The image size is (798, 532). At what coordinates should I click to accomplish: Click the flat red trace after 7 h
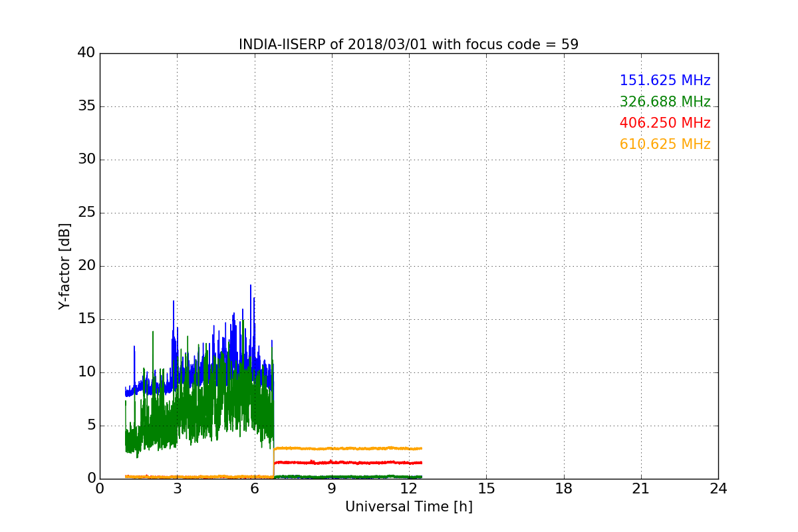[x=348, y=462]
